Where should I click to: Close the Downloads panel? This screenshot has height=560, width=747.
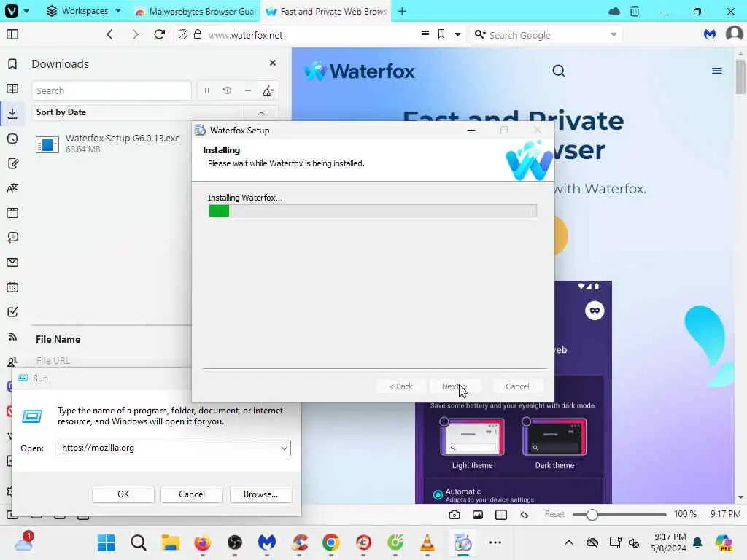pos(273,63)
